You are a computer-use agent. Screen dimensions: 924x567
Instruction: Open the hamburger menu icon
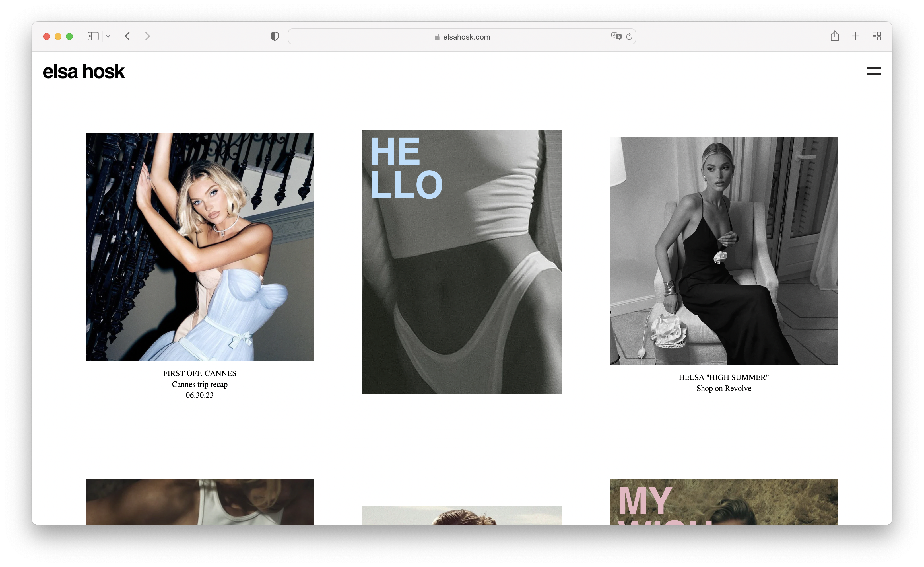click(x=873, y=71)
